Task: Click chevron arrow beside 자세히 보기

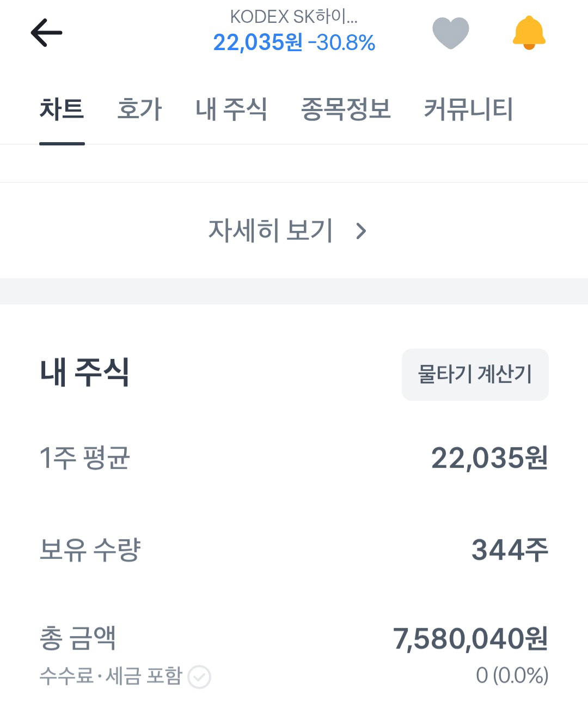Action: 361,231
